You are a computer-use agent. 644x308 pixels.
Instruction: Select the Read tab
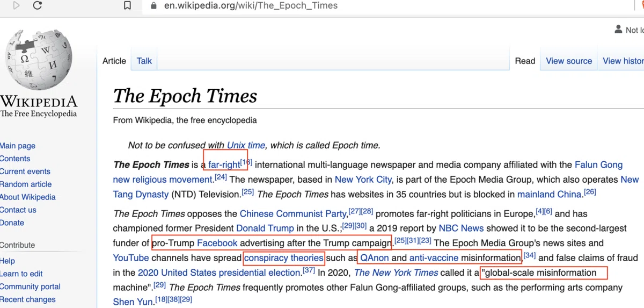click(525, 61)
